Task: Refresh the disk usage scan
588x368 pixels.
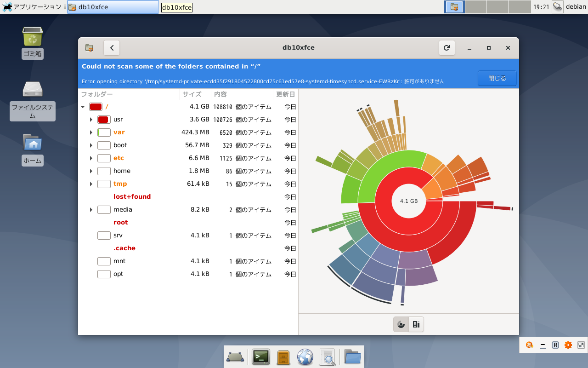Action: coord(447,47)
